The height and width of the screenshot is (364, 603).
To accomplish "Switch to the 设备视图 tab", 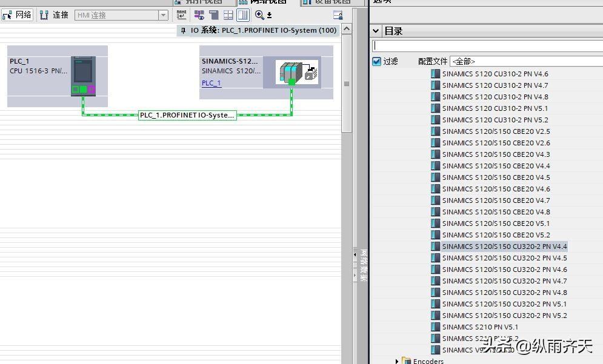I will pos(332,2).
